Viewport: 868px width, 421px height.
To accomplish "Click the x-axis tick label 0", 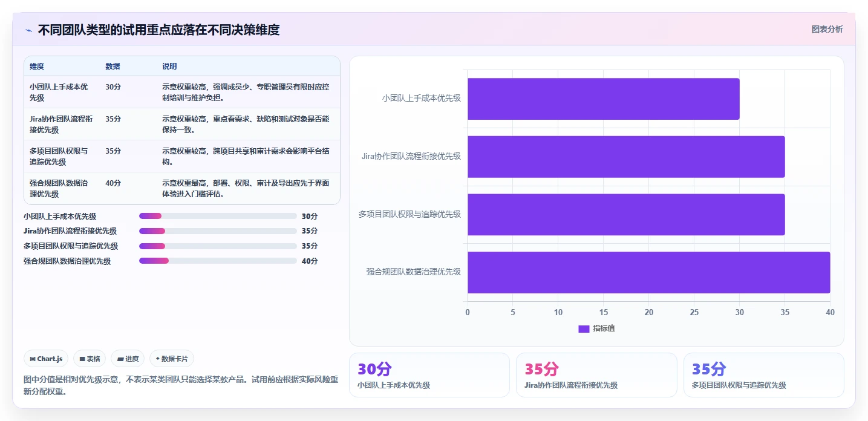I will (x=468, y=312).
